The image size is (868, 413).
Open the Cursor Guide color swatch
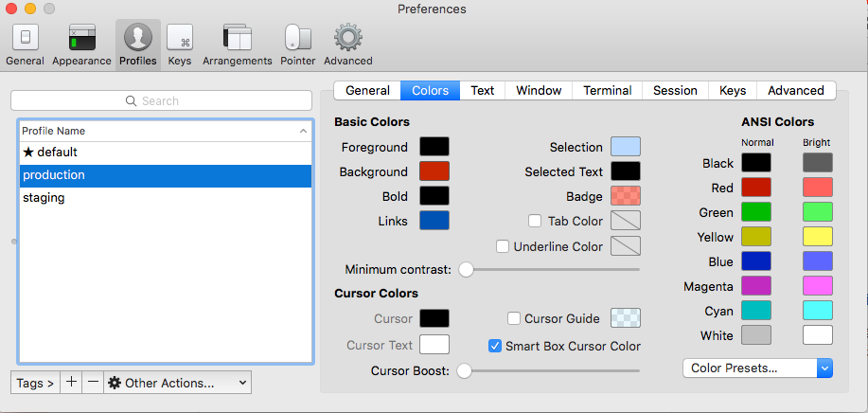point(626,318)
